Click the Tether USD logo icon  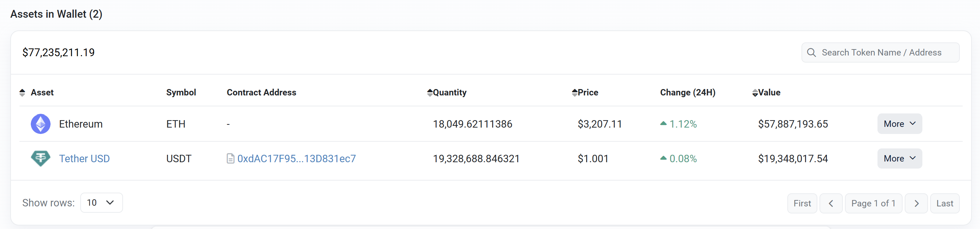tap(40, 158)
